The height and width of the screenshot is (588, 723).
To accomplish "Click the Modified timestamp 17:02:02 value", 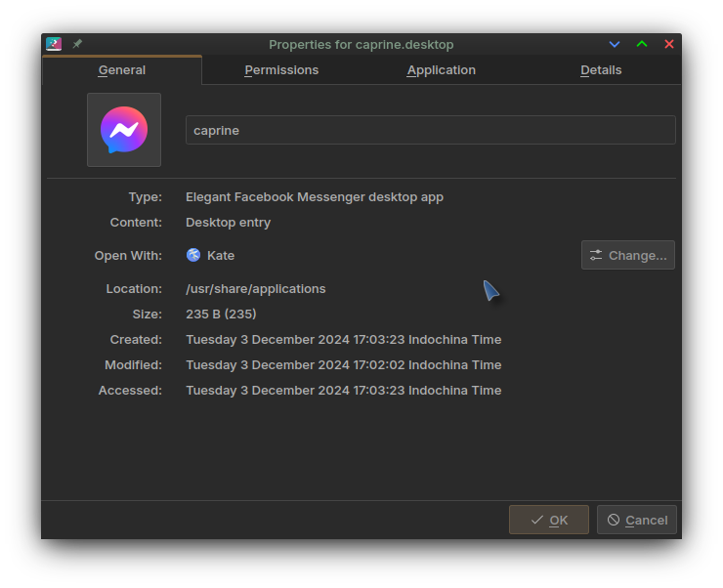I will click(344, 365).
